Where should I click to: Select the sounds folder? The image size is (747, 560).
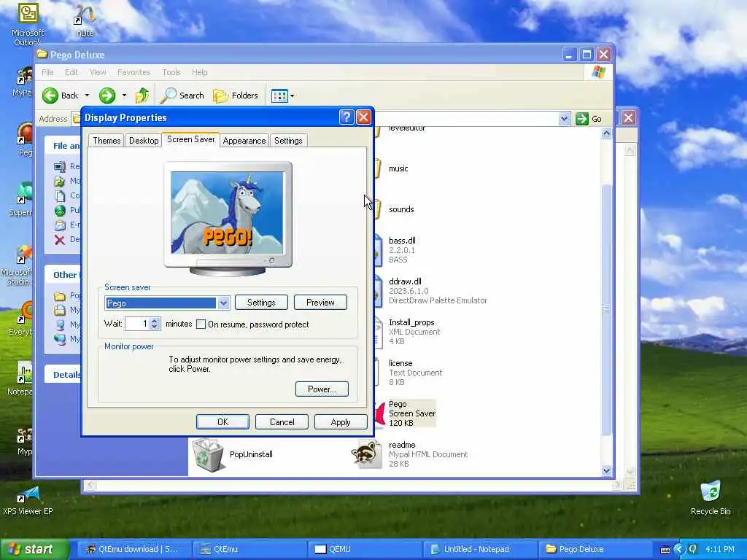(x=400, y=209)
